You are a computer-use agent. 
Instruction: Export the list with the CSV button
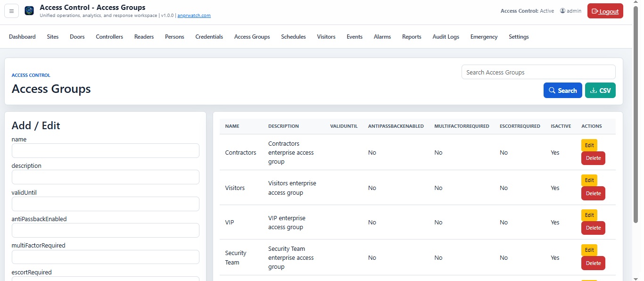point(600,91)
